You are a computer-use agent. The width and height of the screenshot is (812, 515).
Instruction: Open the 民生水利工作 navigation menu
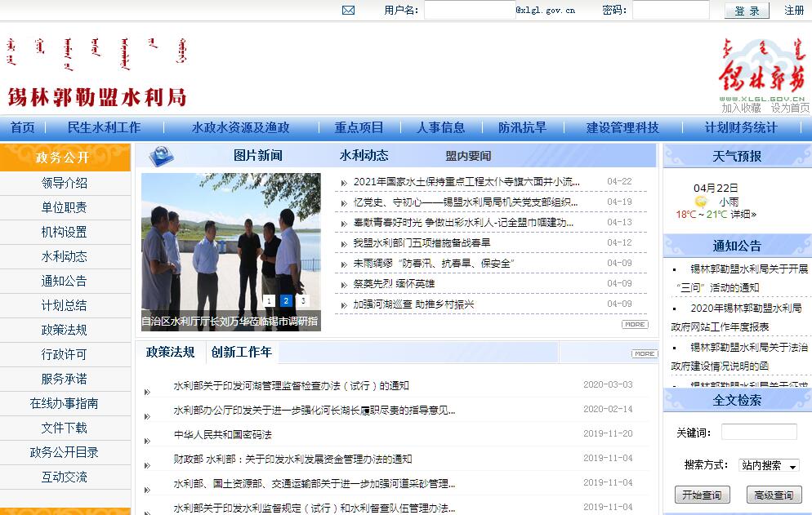(104, 128)
